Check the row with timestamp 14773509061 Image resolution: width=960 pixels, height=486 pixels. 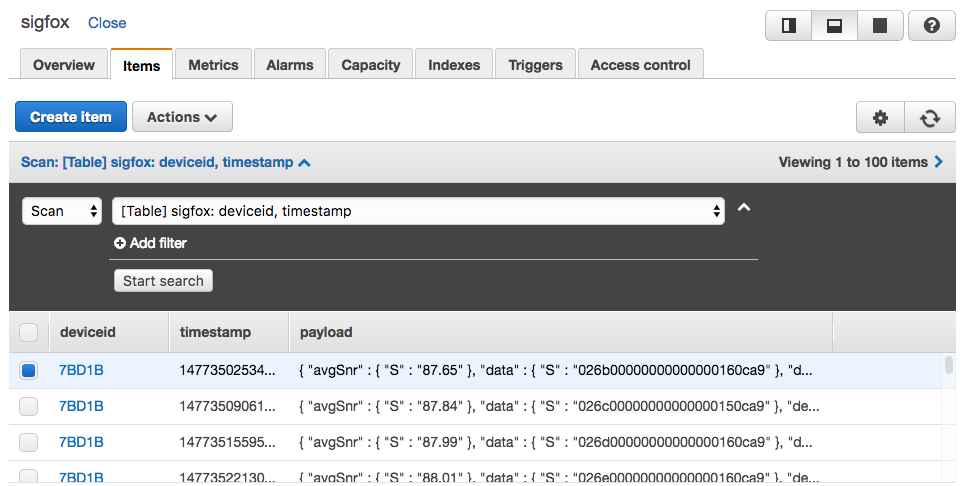point(29,406)
